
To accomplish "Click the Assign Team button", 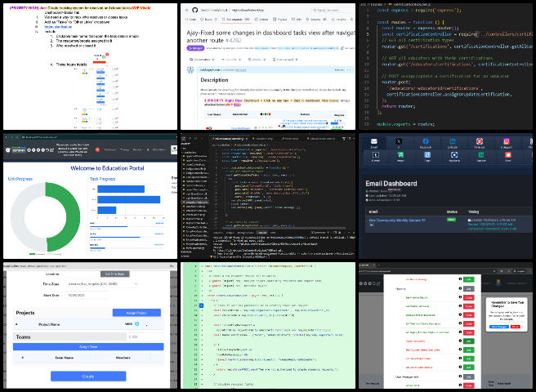I will [88, 347].
